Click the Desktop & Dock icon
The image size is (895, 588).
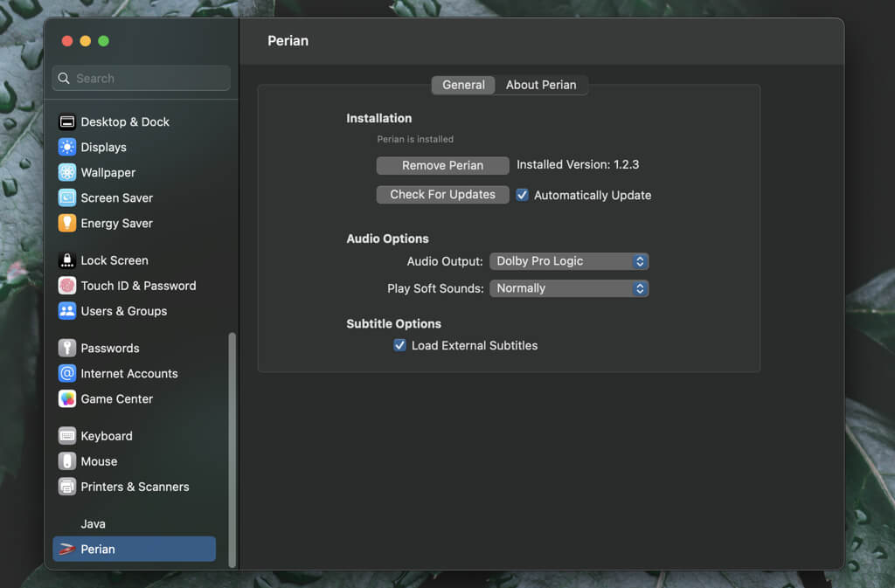coord(66,121)
